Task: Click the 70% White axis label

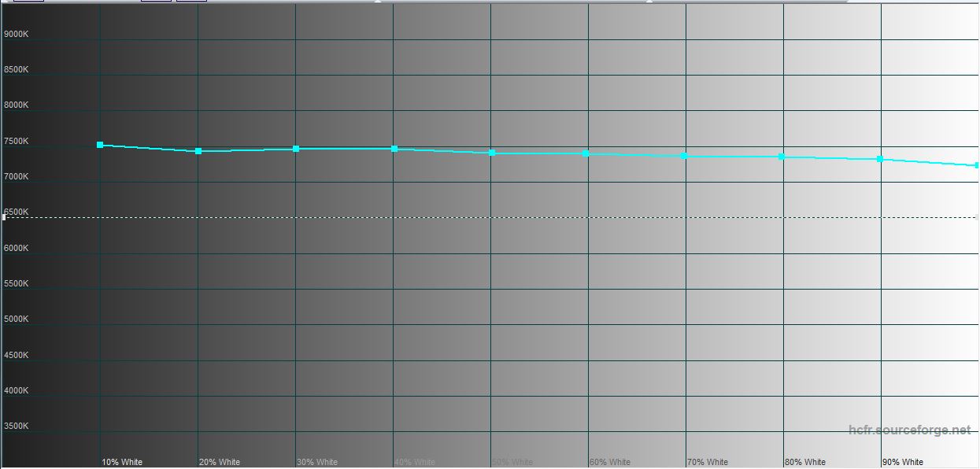Action: click(707, 462)
